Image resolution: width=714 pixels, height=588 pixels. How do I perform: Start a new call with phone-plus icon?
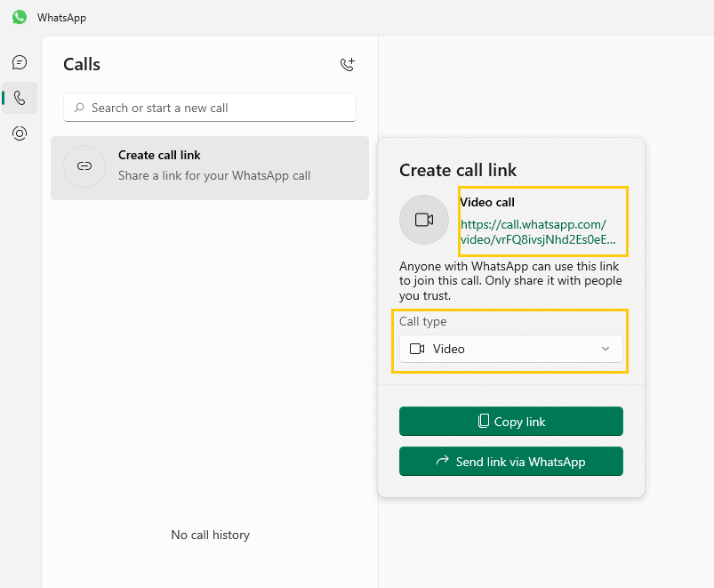pos(348,64)
